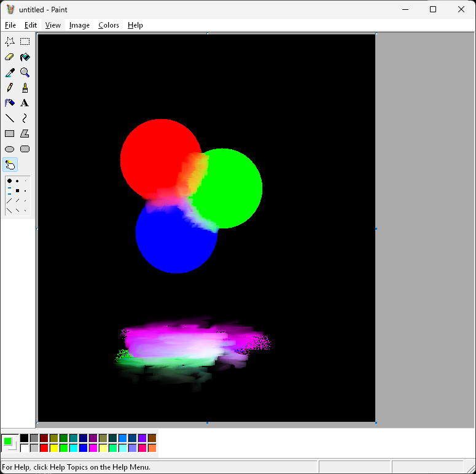Image resolution: width=476 pixels, height=474 pixels.
Task: Choose the medium round brush shape
Action: click(17, 181)
